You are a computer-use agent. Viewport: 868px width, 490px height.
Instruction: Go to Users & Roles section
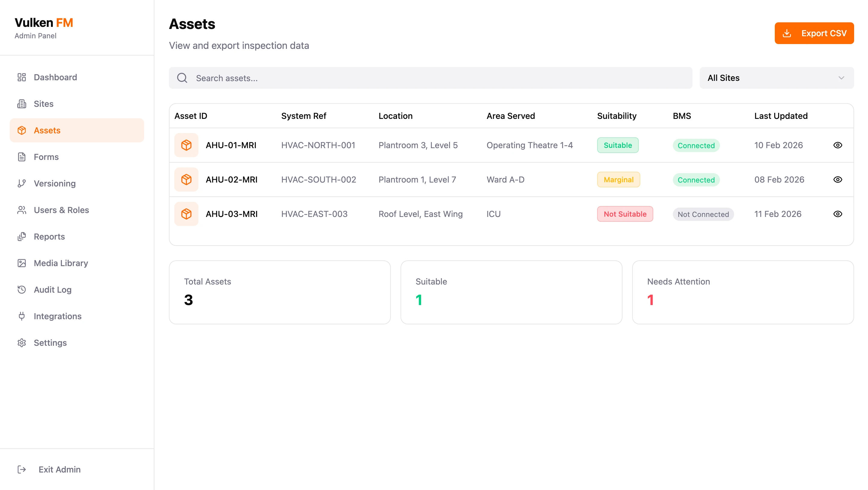coord(61,210)
